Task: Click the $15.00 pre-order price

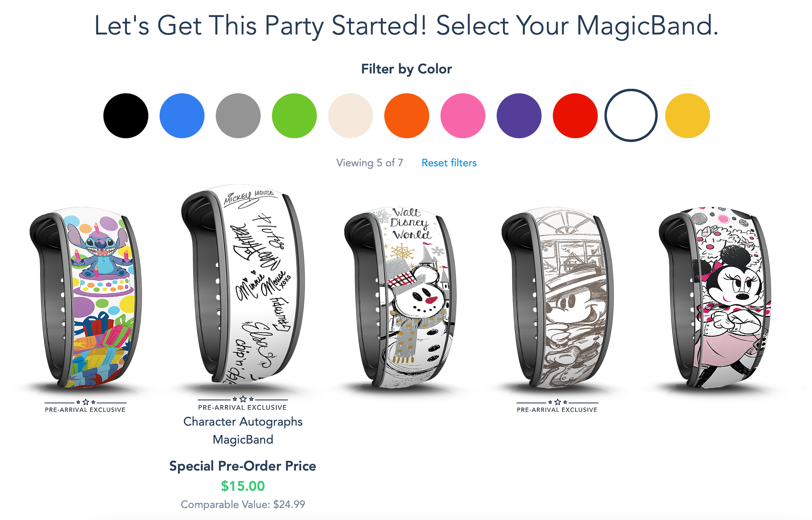Action: [243, 486]
